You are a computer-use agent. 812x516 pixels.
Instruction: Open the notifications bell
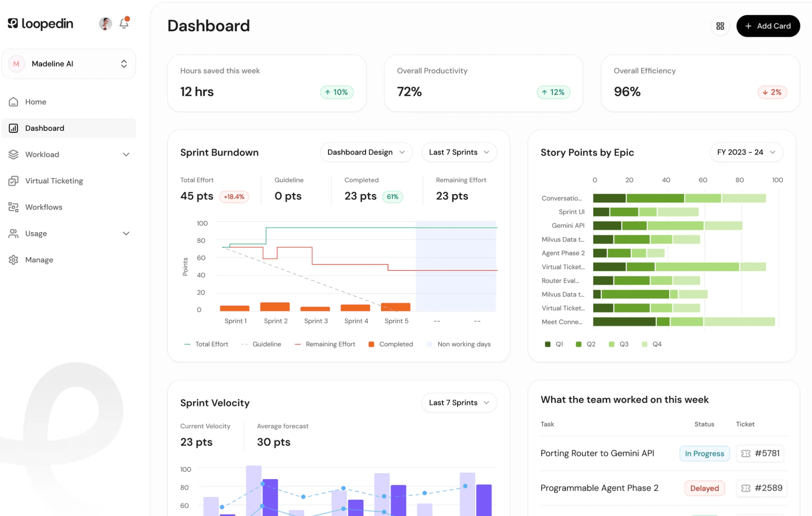coord(124,23)
